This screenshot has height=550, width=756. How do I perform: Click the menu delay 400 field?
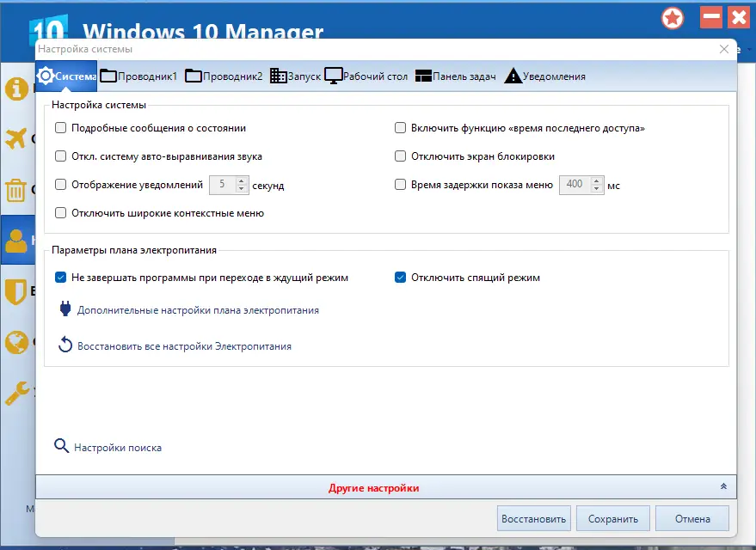[575, 185]
